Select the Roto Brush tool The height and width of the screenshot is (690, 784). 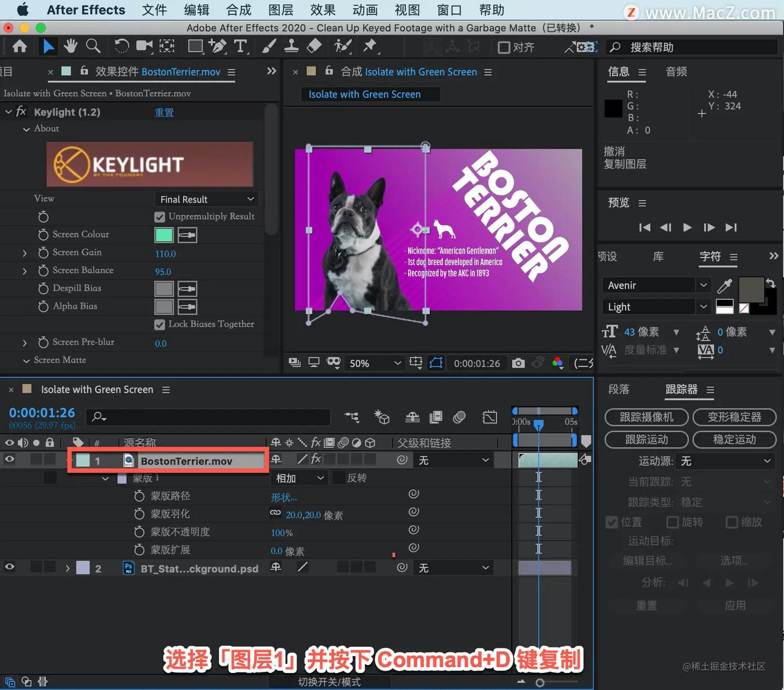click(x=343, y=47)
